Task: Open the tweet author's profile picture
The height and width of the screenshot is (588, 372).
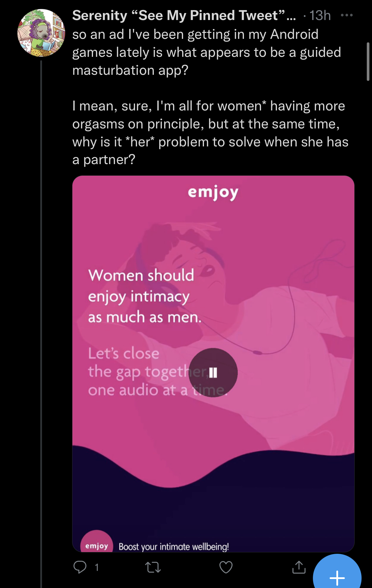Action: pyautogui.click(x=41, y=33)
